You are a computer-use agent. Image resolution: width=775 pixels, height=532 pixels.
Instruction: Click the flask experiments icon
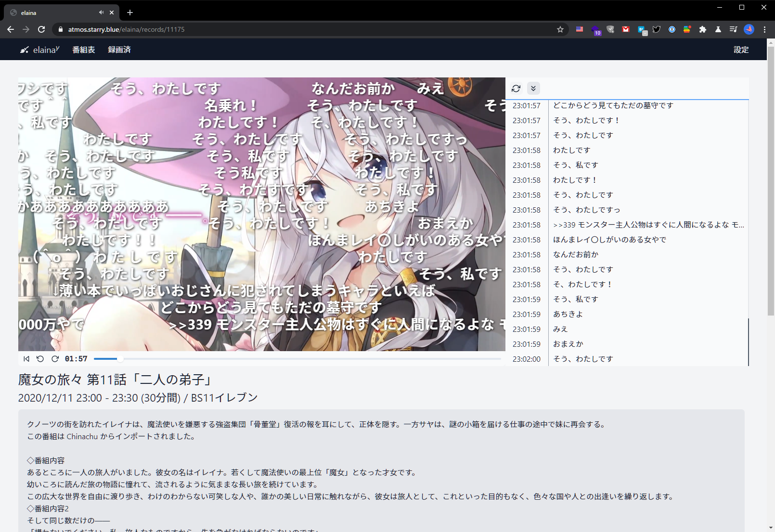[x=718, y=29]
